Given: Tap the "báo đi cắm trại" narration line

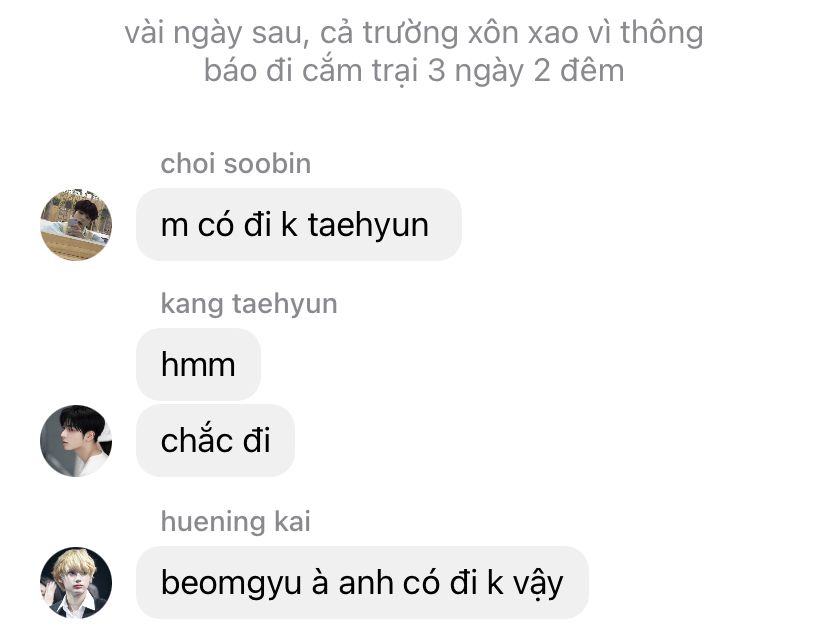Looking at the screenshot, I should pos(414,71).
